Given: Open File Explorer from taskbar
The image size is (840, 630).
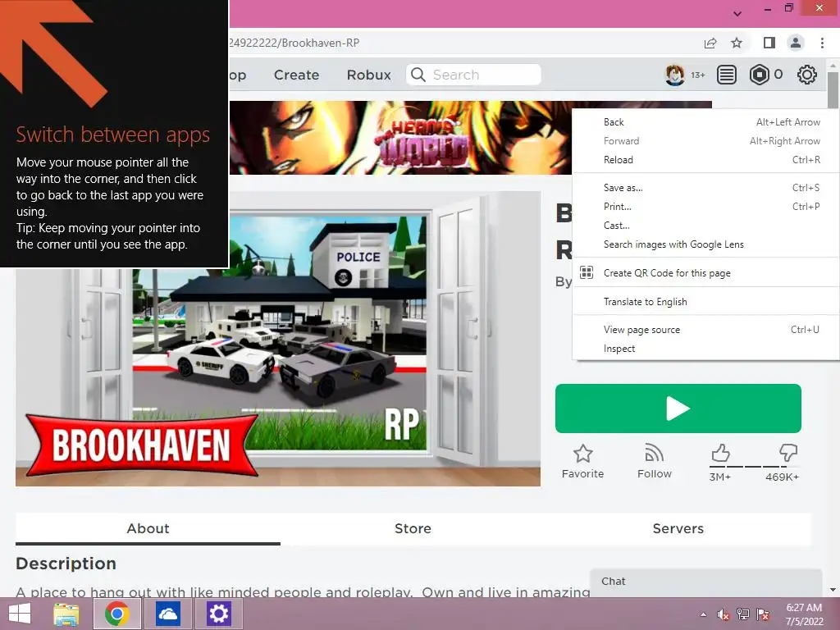Looking at the screenshot, I should click(x=66, y=614).
